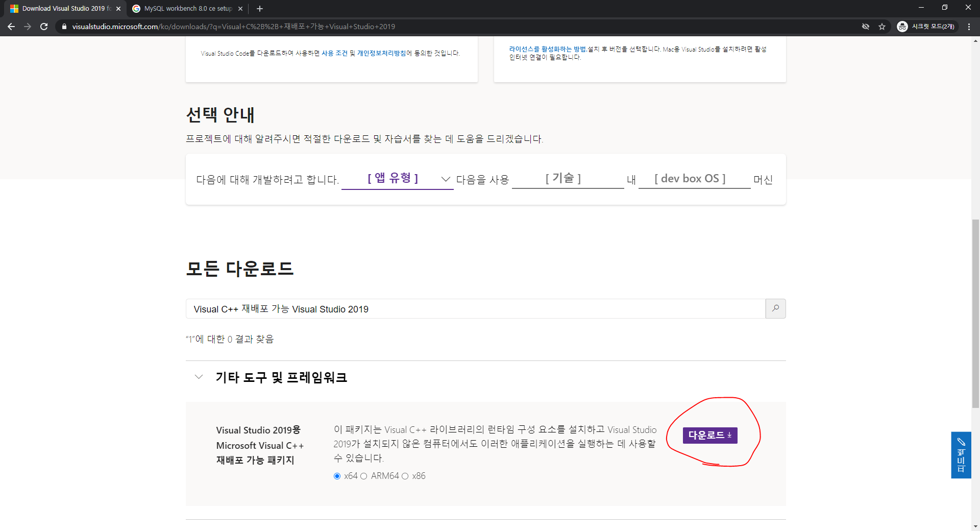Open the 기술 dropdown
Image resolution: width=980 pixels, height=531 pixels.
(x=568, y=179)
